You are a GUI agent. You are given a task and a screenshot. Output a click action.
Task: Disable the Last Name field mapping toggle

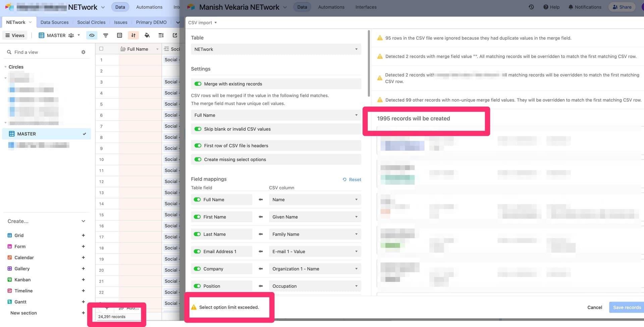[x=197, y=234]
